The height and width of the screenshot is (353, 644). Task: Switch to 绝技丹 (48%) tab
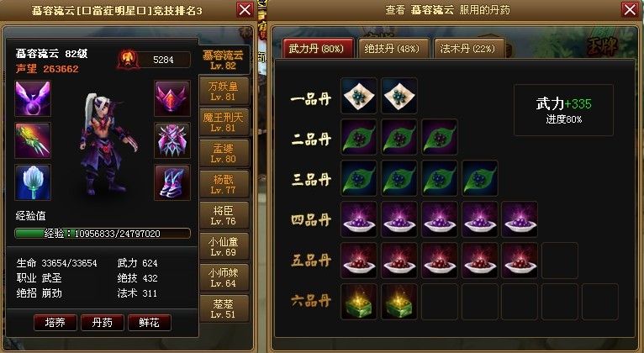point(393,49)
